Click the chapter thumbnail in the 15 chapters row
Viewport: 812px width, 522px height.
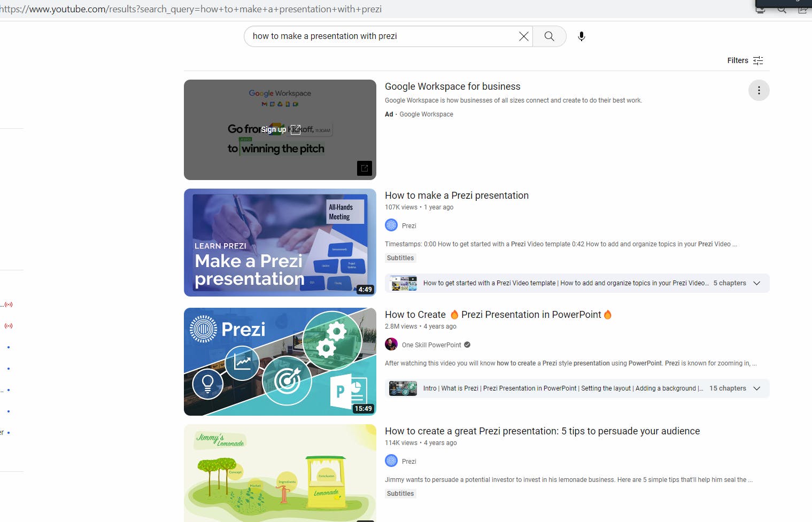404,388
